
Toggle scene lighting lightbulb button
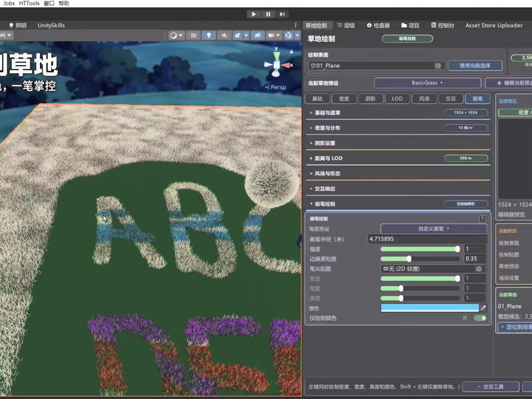pyautogui.click(x=209, y=35)
